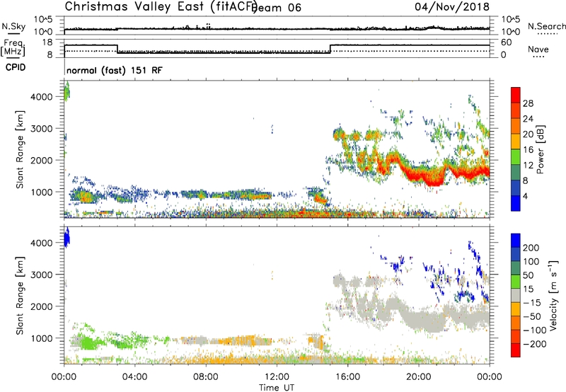Click the '-15' value on the Velocity scale
This screenshot has height=392, width=566.
click(532, 302)
